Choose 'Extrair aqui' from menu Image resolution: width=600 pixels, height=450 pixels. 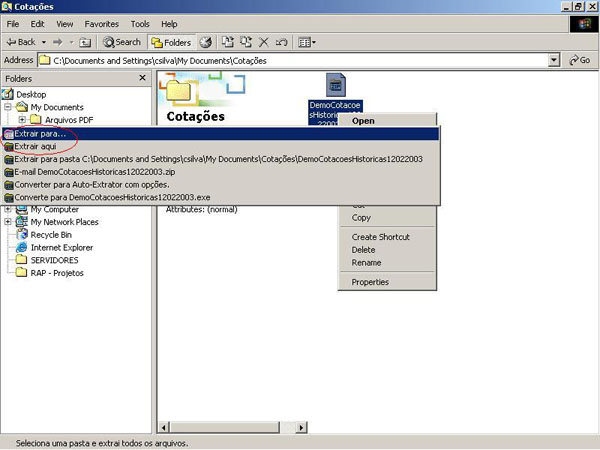point(38,146)
